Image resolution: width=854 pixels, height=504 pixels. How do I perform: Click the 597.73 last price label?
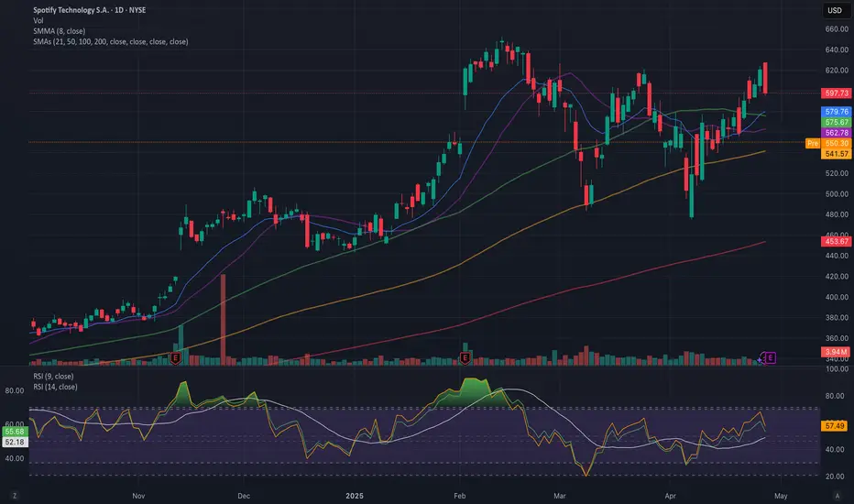836,93
